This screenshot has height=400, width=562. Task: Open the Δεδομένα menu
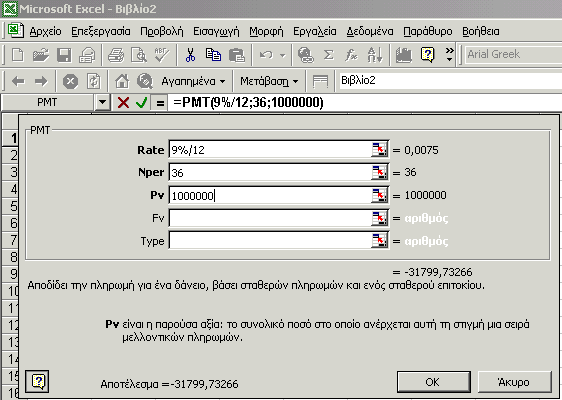pos(370,32)
